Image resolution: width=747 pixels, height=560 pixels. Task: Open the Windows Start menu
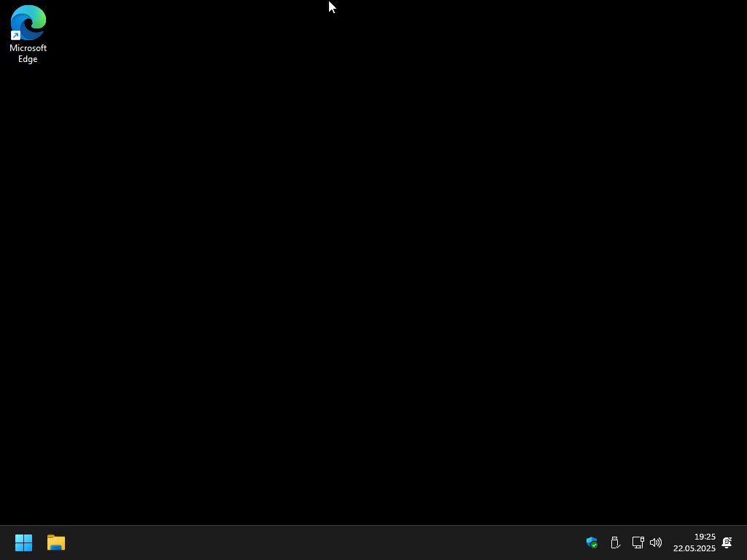[23, 542]
